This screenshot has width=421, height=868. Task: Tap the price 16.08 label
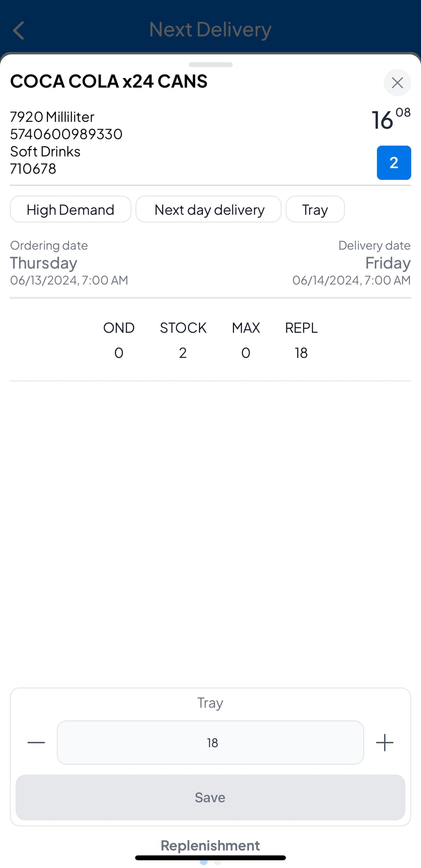click(x=391, y=119)
